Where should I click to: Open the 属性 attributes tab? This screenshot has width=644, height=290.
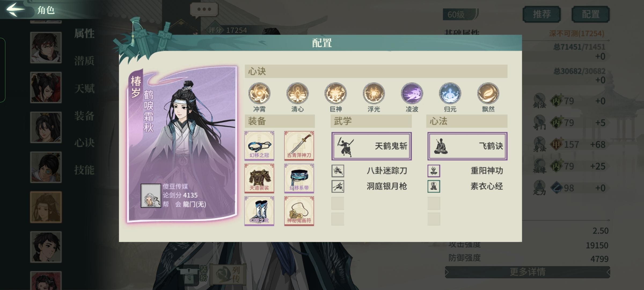click(x=84, y=34)
